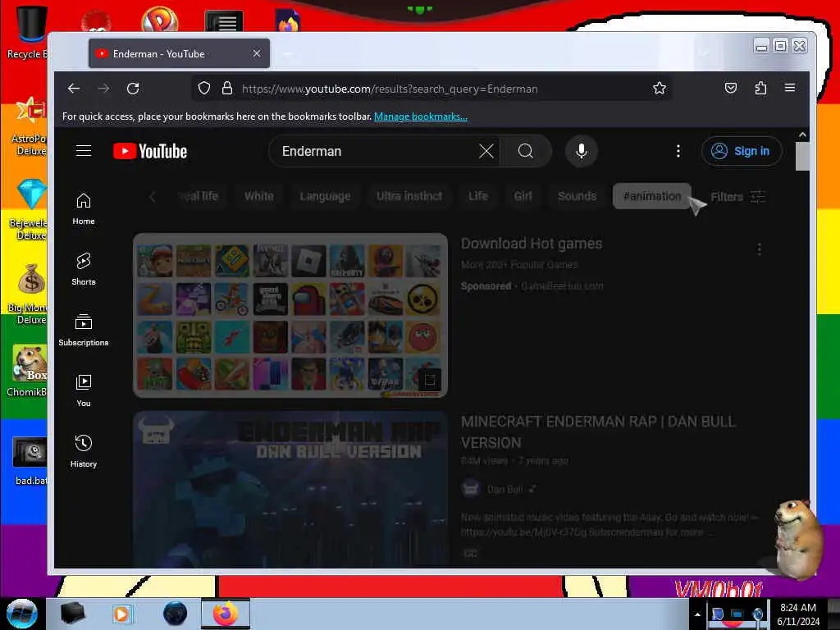Open Firefox from the taskbar
The image size is (840, 630).
(226, 614)
